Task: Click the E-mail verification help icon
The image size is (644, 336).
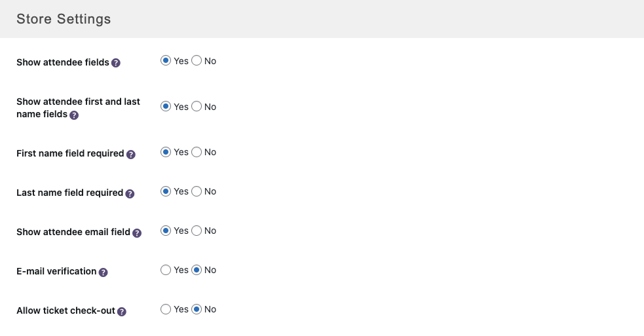Action: tap(104, 272)
